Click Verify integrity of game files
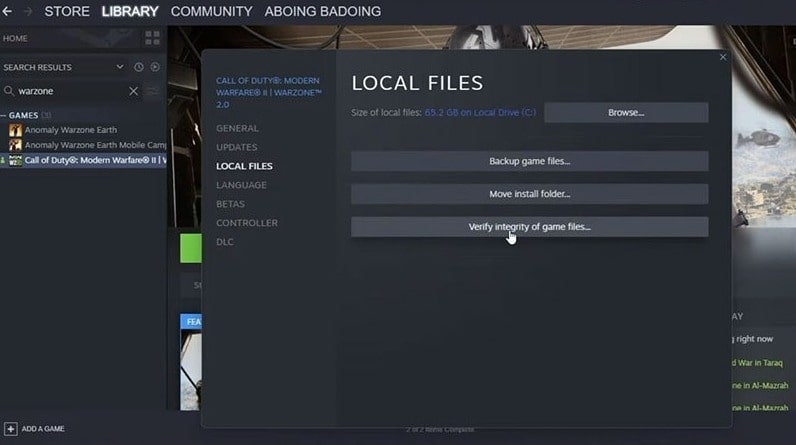 pyautogui.click(x=529, y=227)
